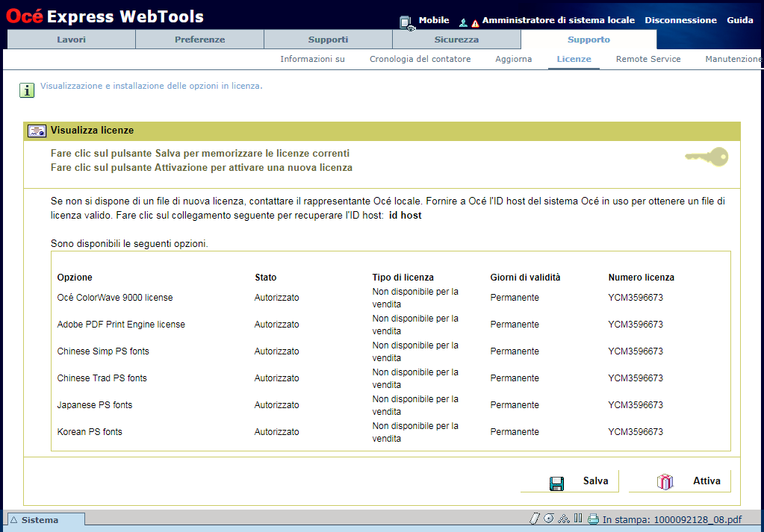Click the administrator user icon with warning

coord(469,22)
